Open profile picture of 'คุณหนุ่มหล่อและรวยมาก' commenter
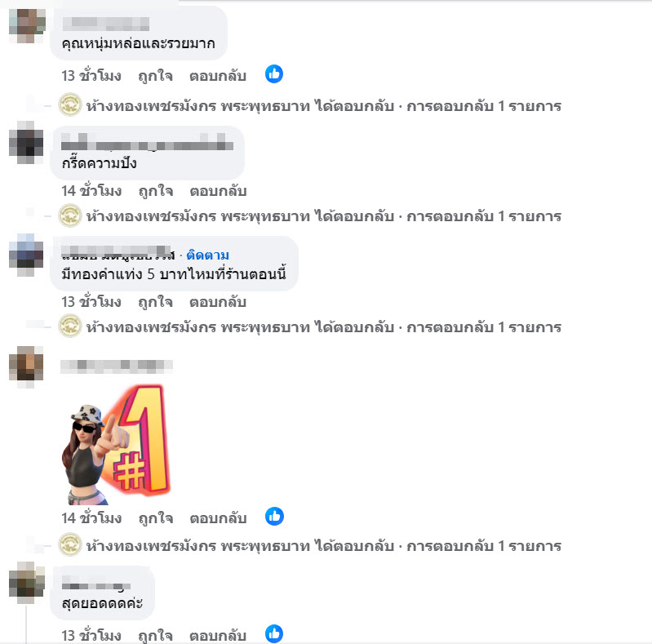This screenshot has width=652, height=644. click(x=27, y=26)
